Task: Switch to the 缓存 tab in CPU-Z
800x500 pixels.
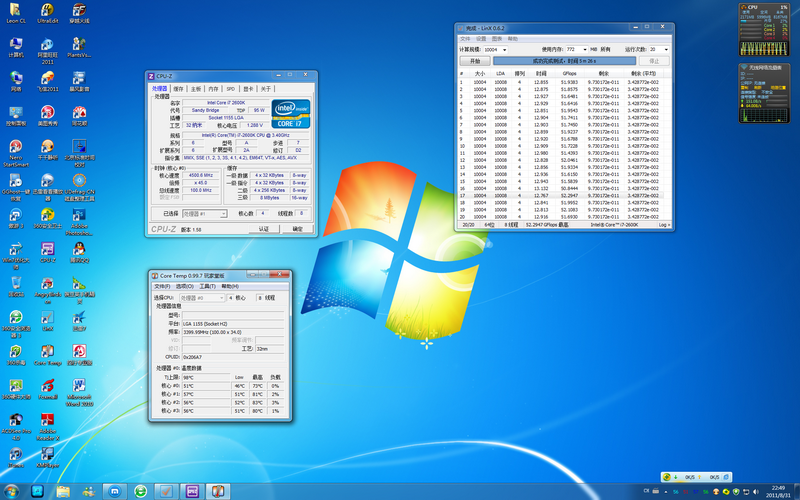Action: click(x=178, y=89)
